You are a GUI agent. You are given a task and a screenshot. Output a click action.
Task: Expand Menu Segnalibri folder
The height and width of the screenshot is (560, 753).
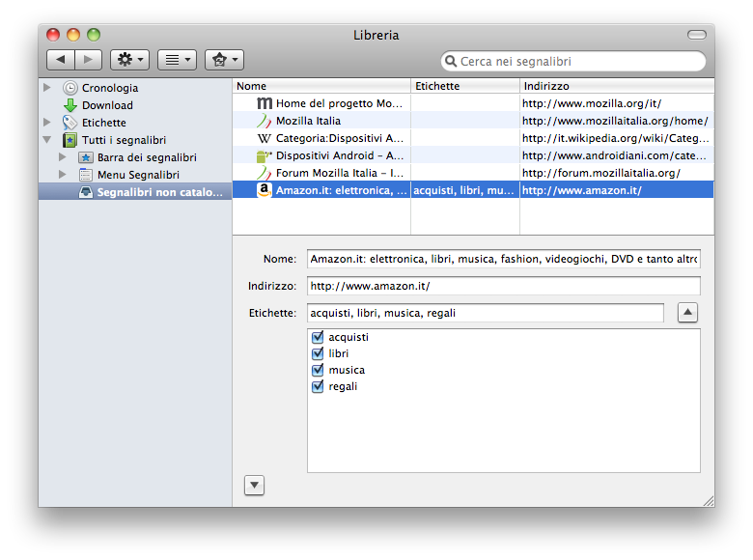pyautogui.click(x=63, y=175)
